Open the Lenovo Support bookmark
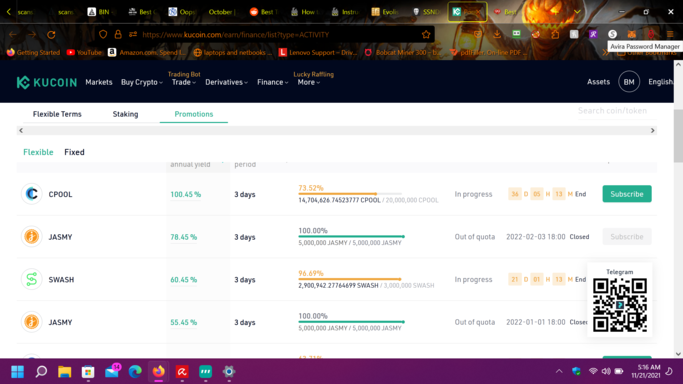 pos(318,52)
